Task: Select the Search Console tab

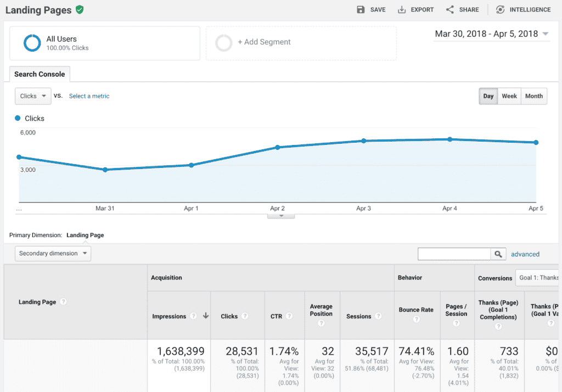Action: (40, 74)
